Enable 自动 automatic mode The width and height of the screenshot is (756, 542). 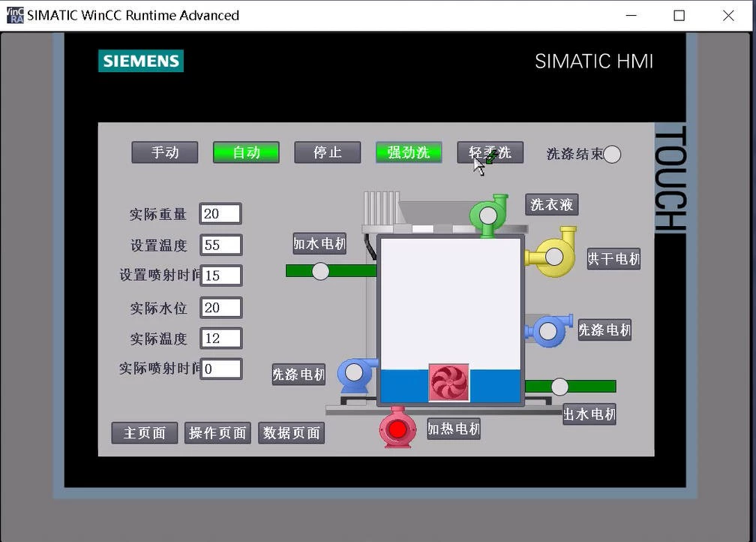click(246, 152)
